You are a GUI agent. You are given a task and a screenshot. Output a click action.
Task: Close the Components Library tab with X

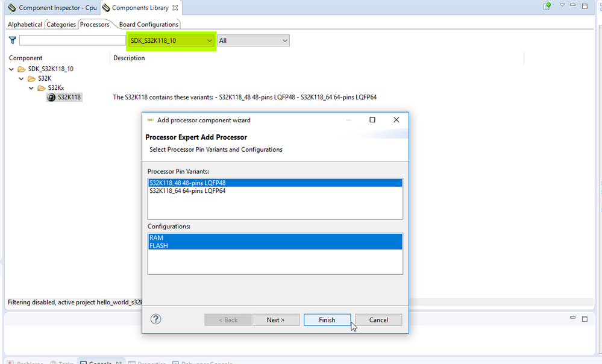click(175, 8)
